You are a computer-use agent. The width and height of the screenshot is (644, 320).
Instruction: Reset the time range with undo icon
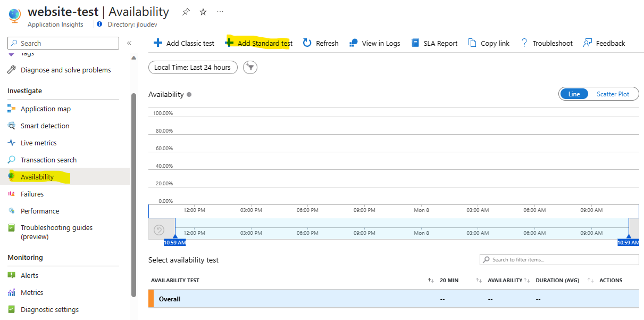[x=159, y=230]
